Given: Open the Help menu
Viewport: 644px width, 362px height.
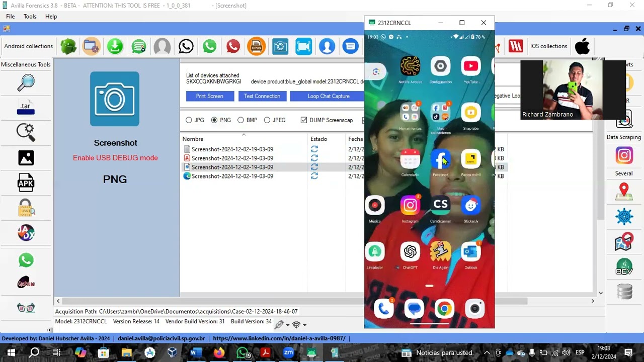Looking at the screenshot, I should (x=51, y=17).
